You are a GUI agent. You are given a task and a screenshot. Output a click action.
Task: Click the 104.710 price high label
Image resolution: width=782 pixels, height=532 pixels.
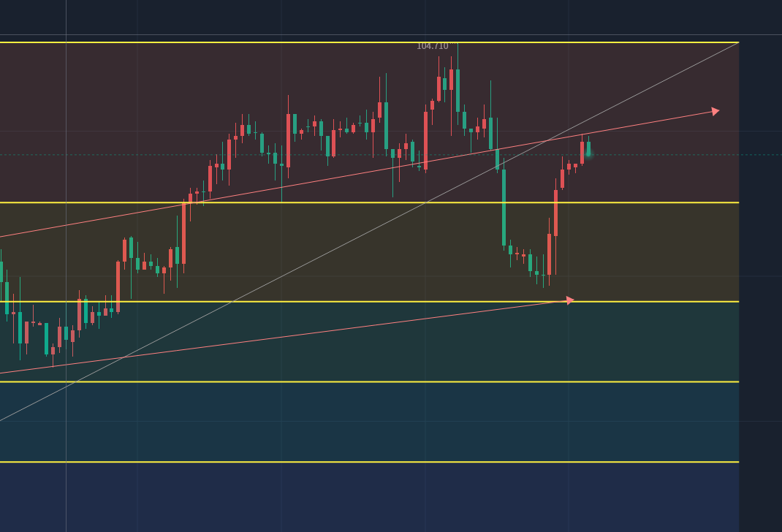tap(433, 46)
